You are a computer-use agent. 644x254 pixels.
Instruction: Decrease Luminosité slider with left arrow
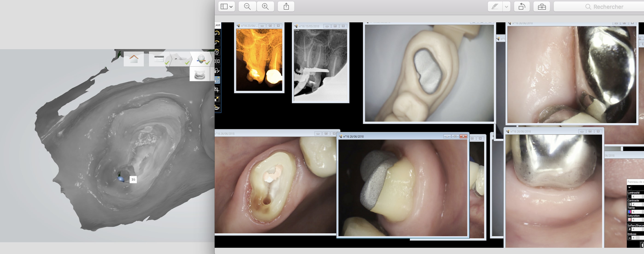(633, 196)
